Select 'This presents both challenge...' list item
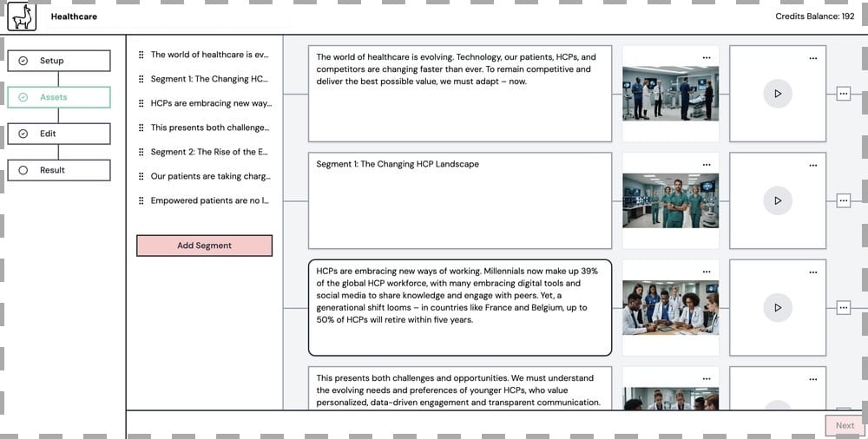 coord(210,128)
